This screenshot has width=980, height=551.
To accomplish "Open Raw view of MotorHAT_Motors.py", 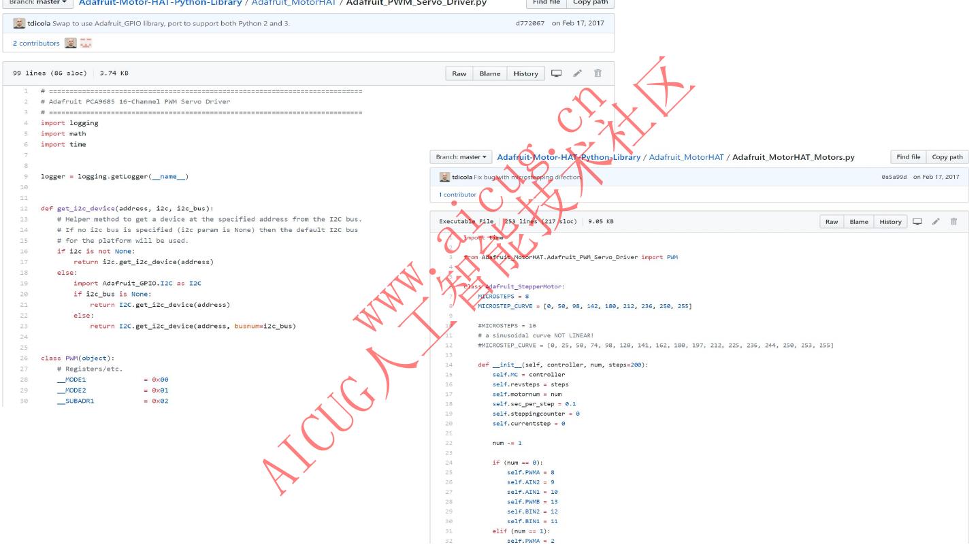I will click(832, 222).
